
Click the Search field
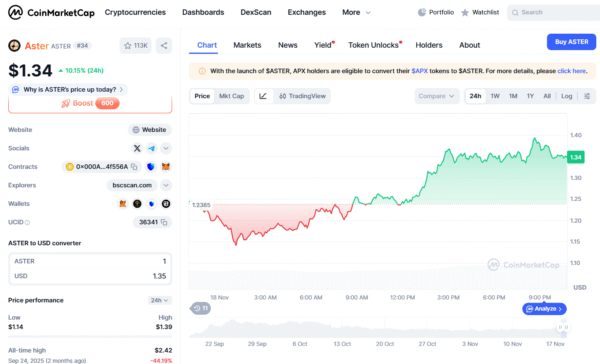(553, 12)
